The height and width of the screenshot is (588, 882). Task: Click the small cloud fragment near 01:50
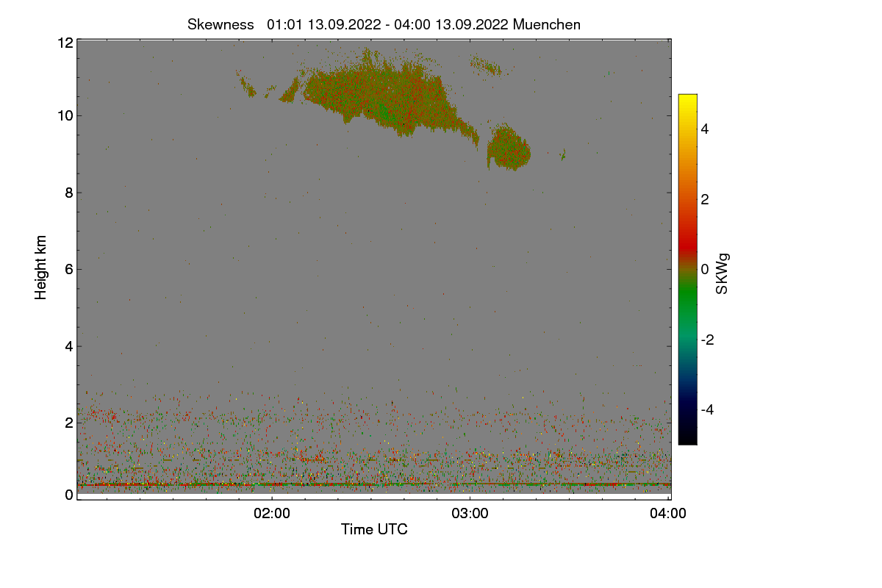(247, 85)
